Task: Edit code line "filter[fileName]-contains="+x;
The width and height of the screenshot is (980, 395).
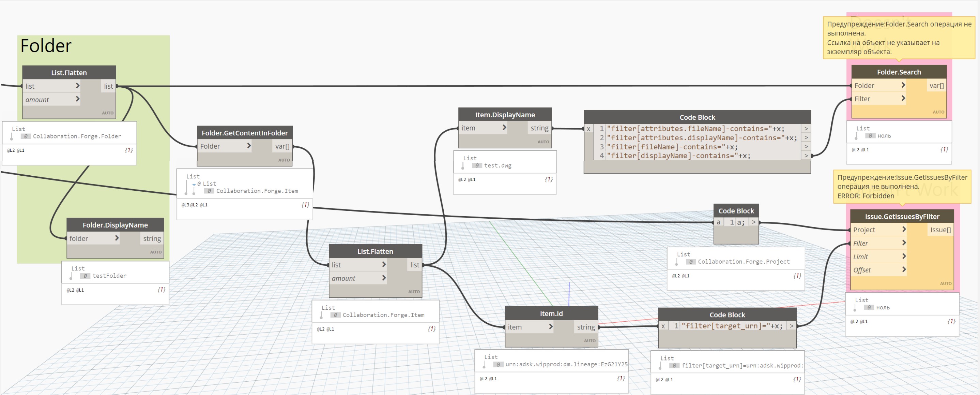Action: [672, 147]
